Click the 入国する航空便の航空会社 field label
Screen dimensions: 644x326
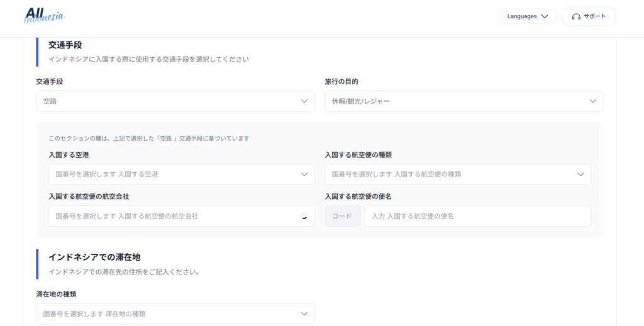point(89,197)
